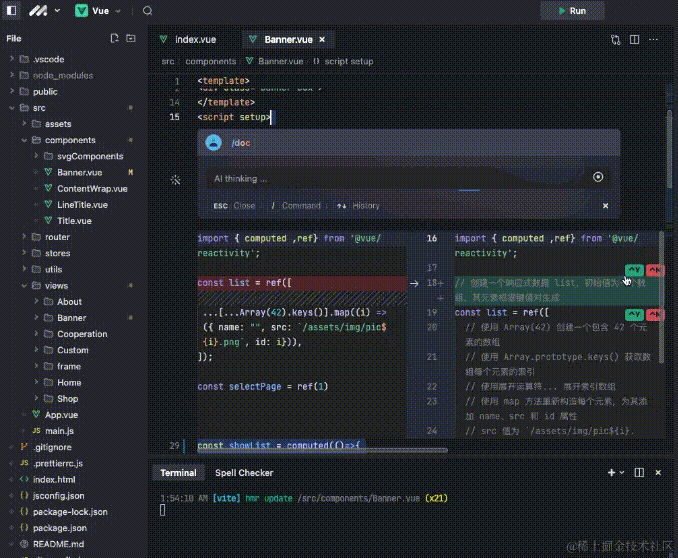This screenshot has height=558, width=678.
Task: Open the editor more actions menu
Action: pyautogui.click(x=654, y=40)
